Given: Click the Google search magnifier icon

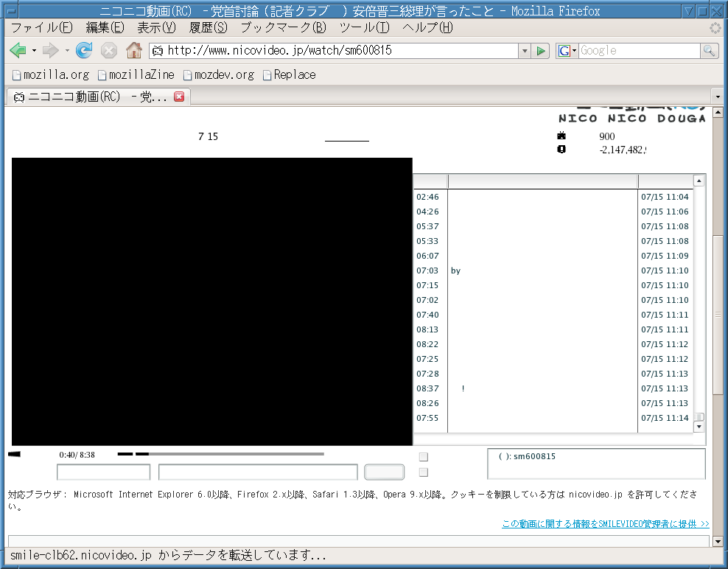Looking at the screenshot, I should click(709, 51).
